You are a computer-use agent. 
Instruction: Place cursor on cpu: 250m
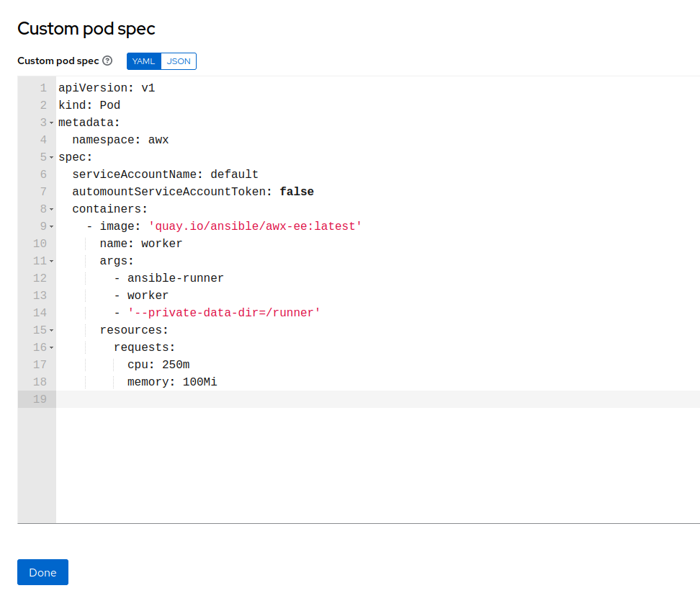158,365
